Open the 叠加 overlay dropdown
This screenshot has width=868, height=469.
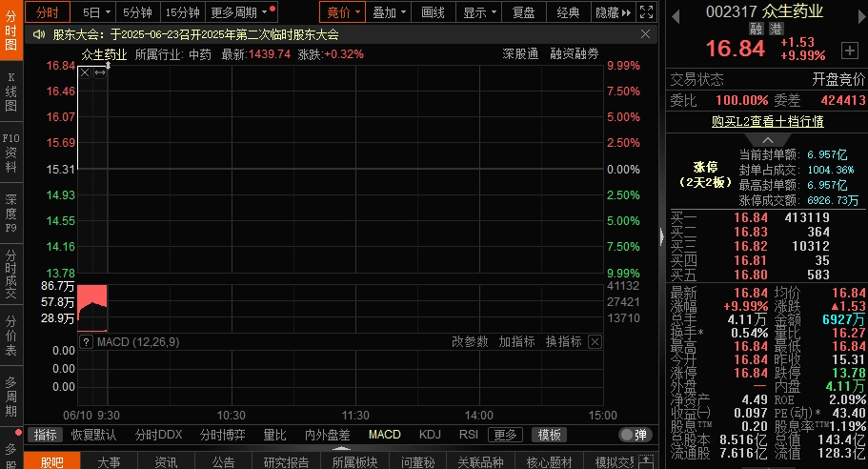pos(389,12)
